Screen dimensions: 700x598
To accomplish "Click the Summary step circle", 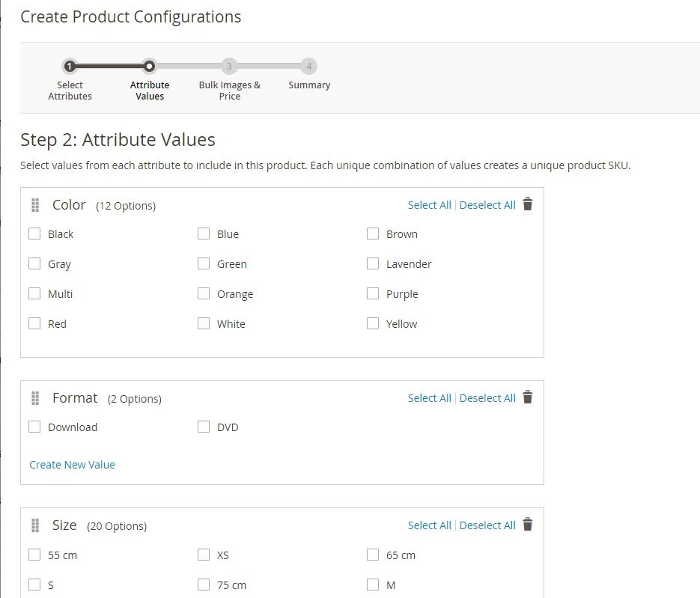I will click(x=308, y=66).
